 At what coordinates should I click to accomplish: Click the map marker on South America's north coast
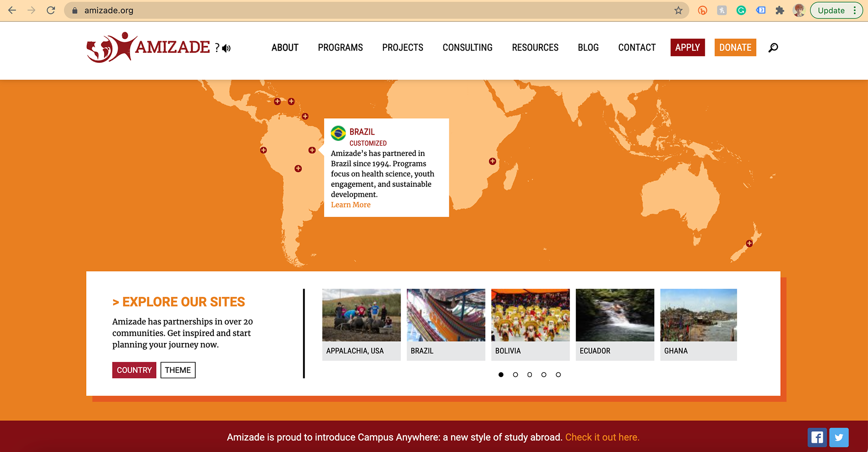click(305, 116)
